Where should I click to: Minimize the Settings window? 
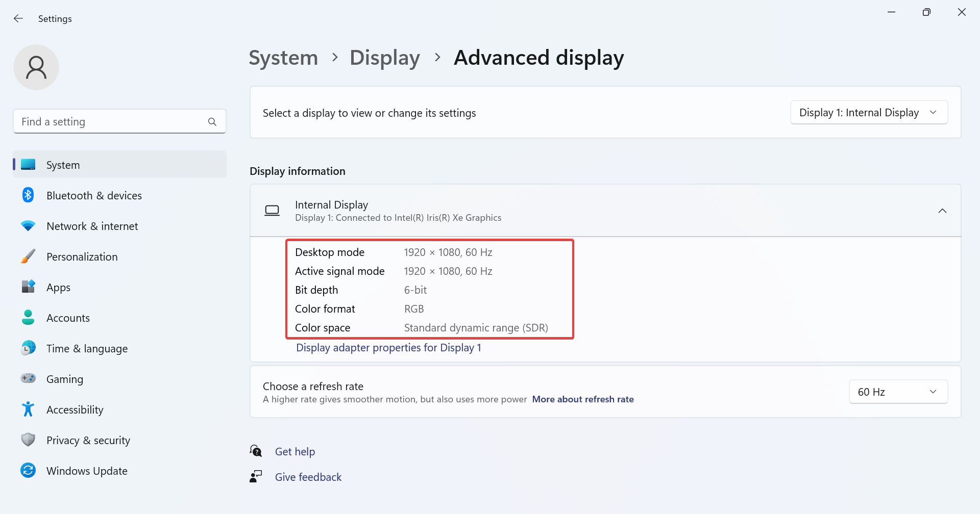(x=891, y=12)
